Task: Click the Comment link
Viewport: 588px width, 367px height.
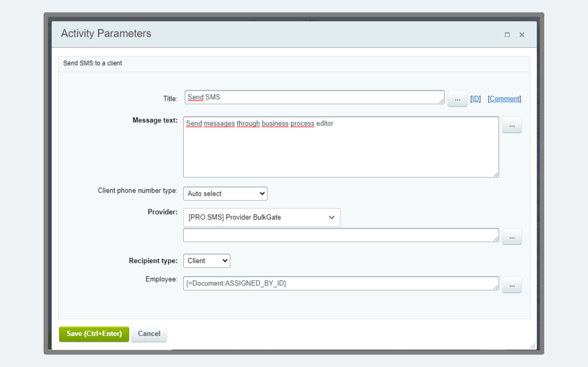Action: [x=505, y=99]
